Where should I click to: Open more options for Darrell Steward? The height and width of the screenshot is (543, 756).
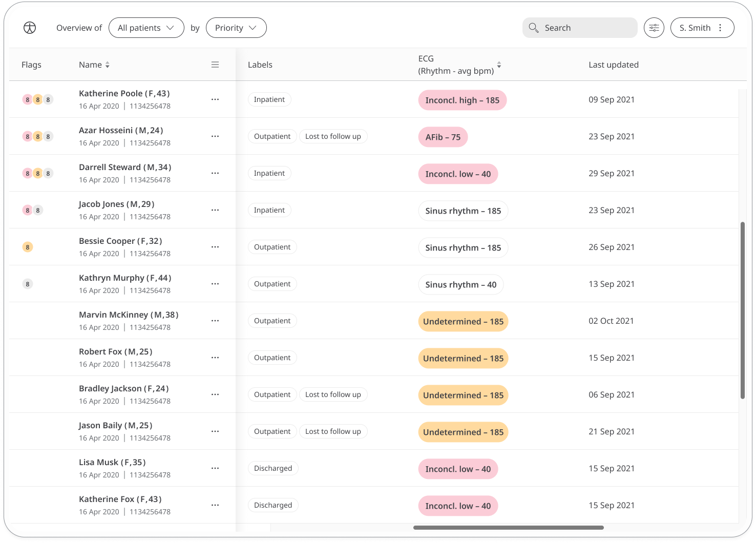click(215, 173)
